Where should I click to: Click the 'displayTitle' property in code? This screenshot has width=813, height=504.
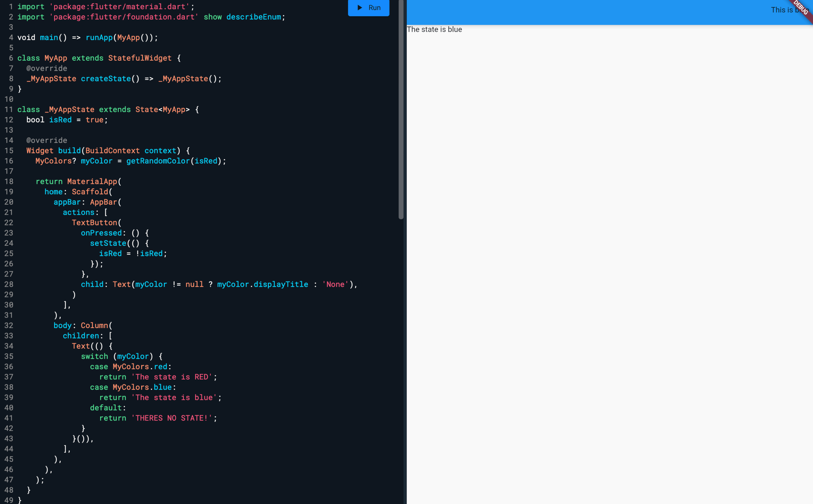coord(281,284)
